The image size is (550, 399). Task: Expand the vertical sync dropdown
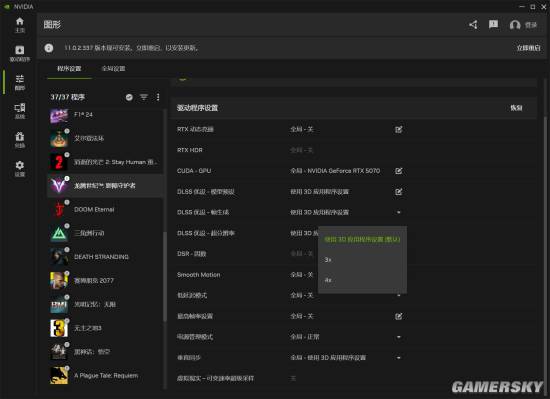click(x=398, y=358)
